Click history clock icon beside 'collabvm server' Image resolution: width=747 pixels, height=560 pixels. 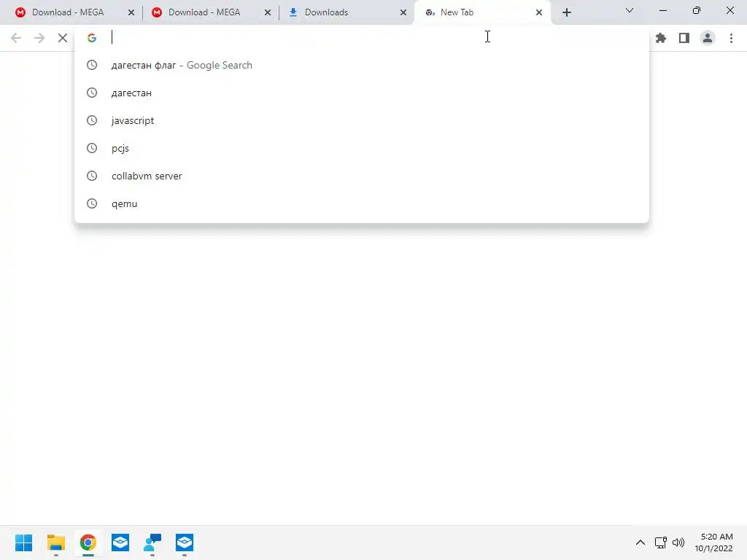(92, 176)
